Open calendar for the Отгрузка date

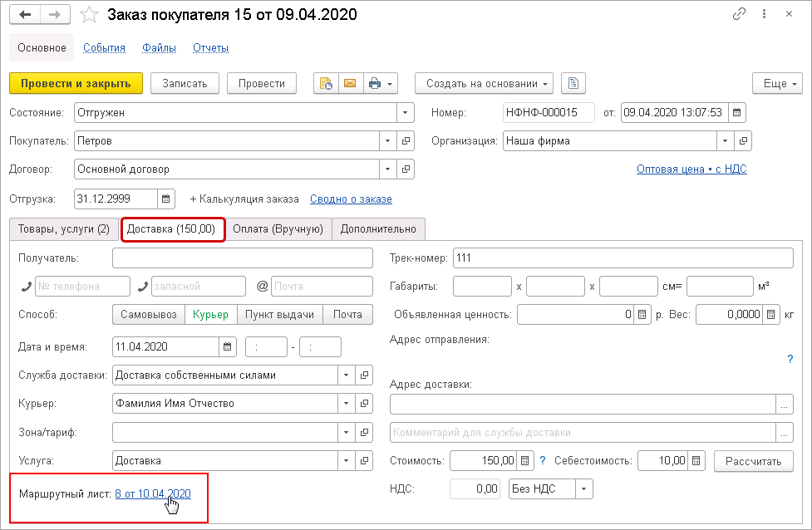click(166, 199)
